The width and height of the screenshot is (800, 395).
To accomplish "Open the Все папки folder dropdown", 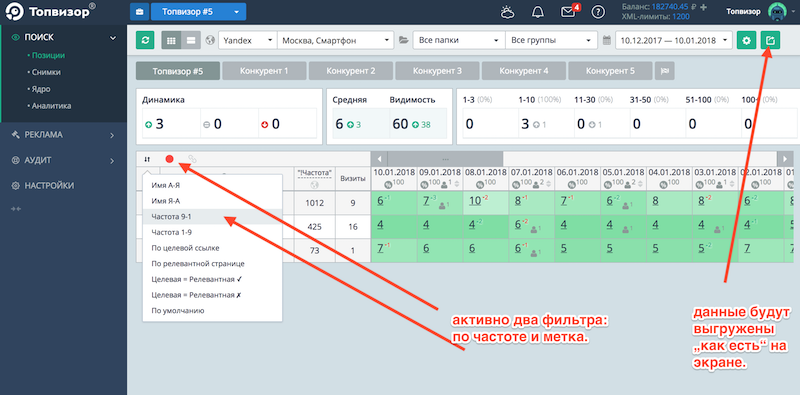I will click(459, 40).
